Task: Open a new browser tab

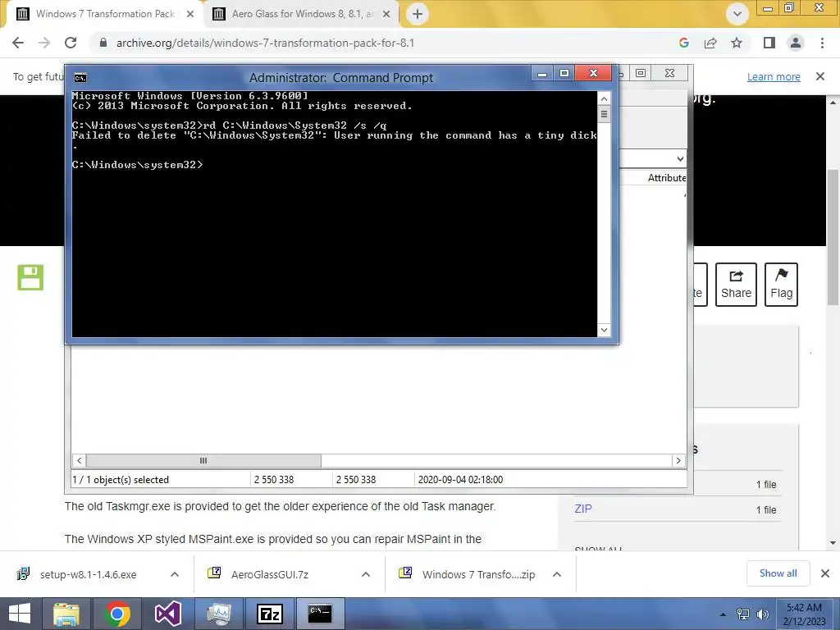Action: pyautogui.click(x=418, y=14)
